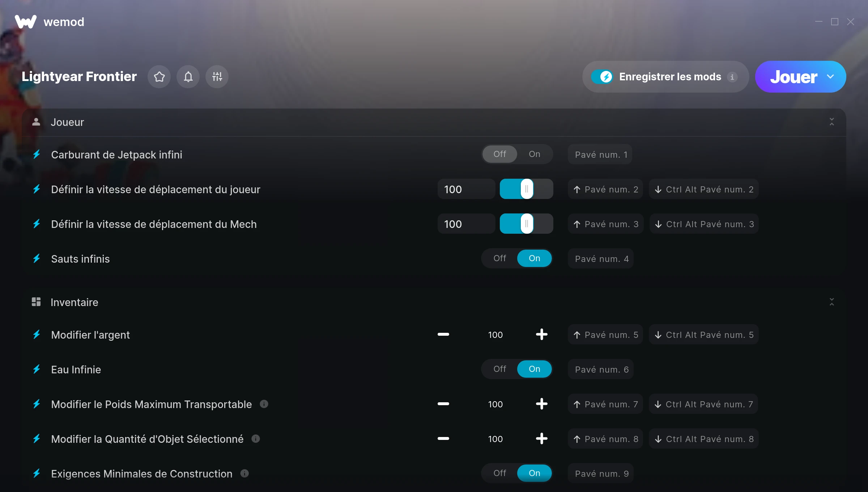This screenshot has width=868, height=492.
Task: Edit decrease hotkey Ctrl Alt Pavé num. 2
Action: pyautogui.click(x=704, y=189)
